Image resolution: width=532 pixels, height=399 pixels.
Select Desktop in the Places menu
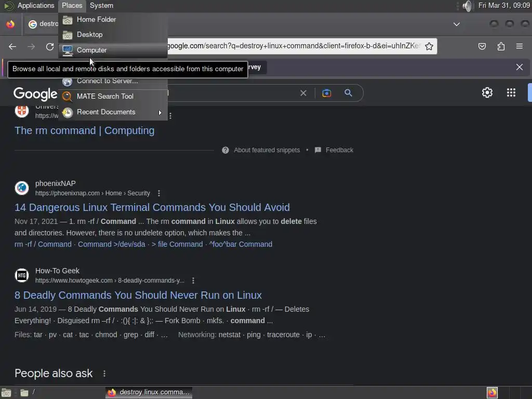pyautogui.click(x=113, y=35)
